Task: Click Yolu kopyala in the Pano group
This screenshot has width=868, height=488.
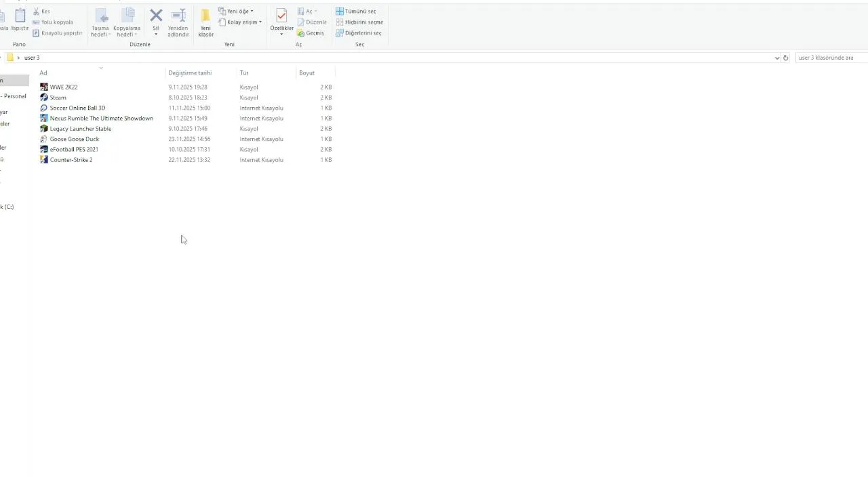Action: coord(53,22)
